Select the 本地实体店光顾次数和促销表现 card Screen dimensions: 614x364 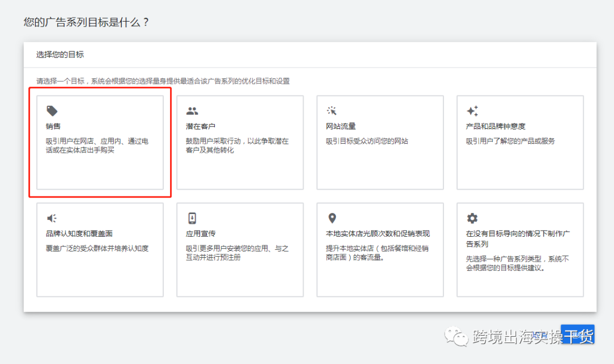click(x=380, y=249)
